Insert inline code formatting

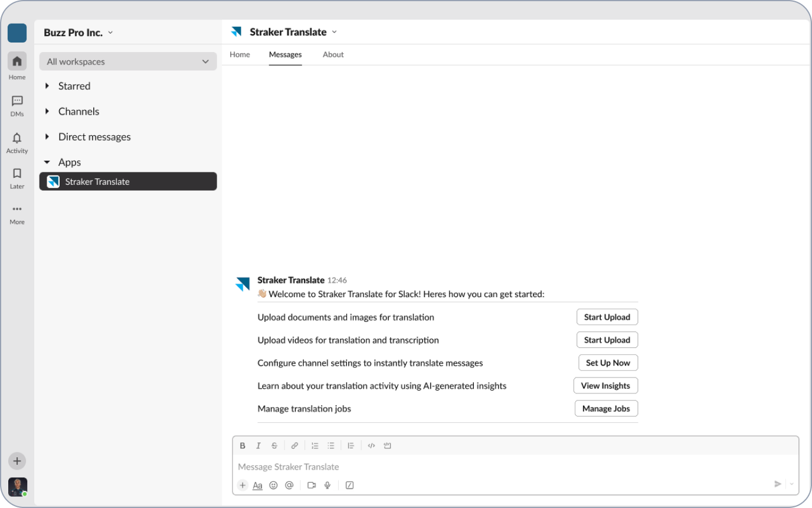click(x=371, y=446)
